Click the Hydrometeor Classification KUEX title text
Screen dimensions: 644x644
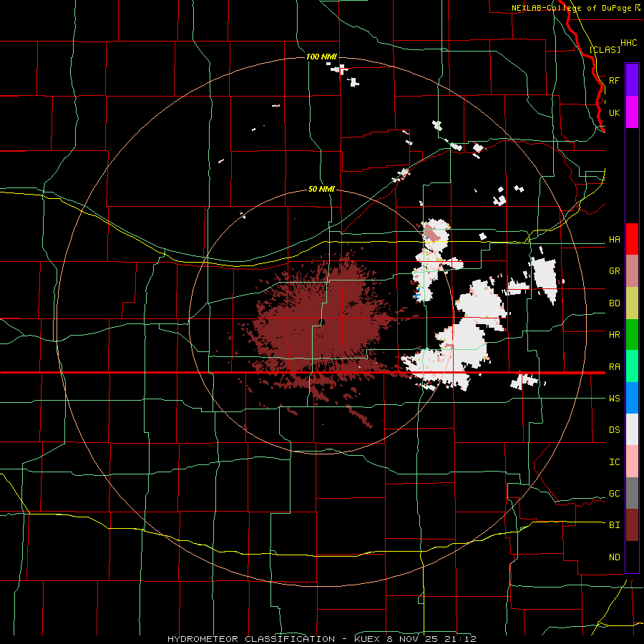(321, 639)
